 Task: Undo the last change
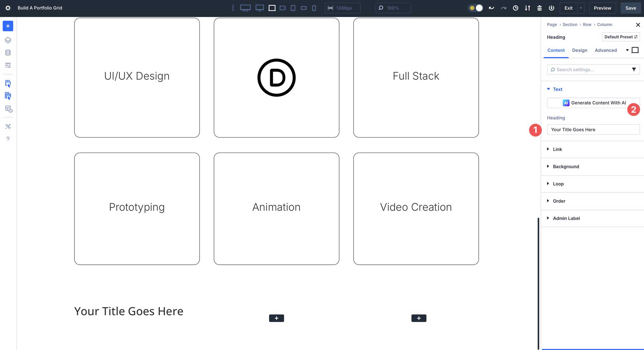click(492, 8)
